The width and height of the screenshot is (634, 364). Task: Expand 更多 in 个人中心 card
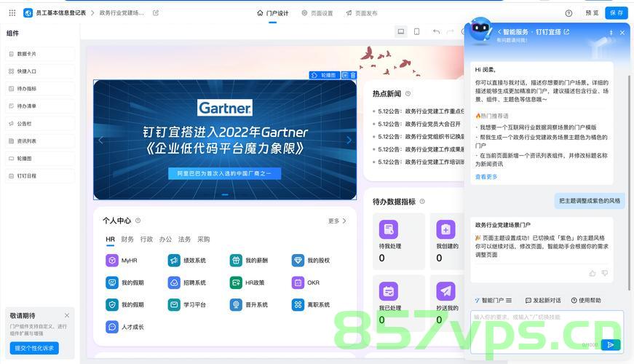[337, 221]
